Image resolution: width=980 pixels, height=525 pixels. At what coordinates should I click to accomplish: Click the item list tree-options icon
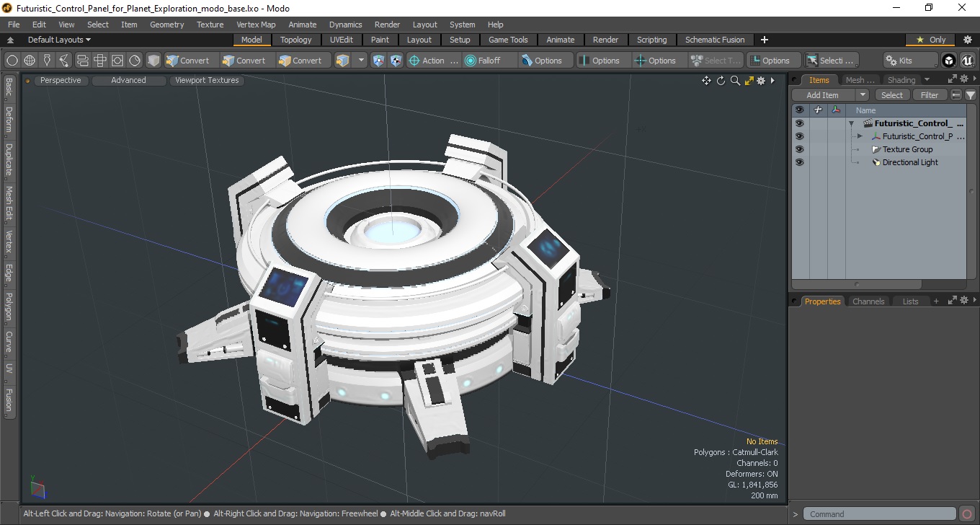point(956,95)
